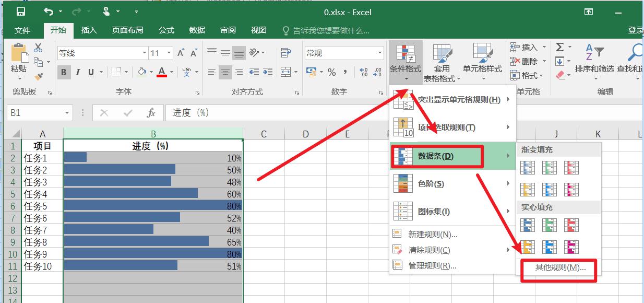Switch to the 插入 ribbon tab
644x303 pixels.
pos(89,30)
